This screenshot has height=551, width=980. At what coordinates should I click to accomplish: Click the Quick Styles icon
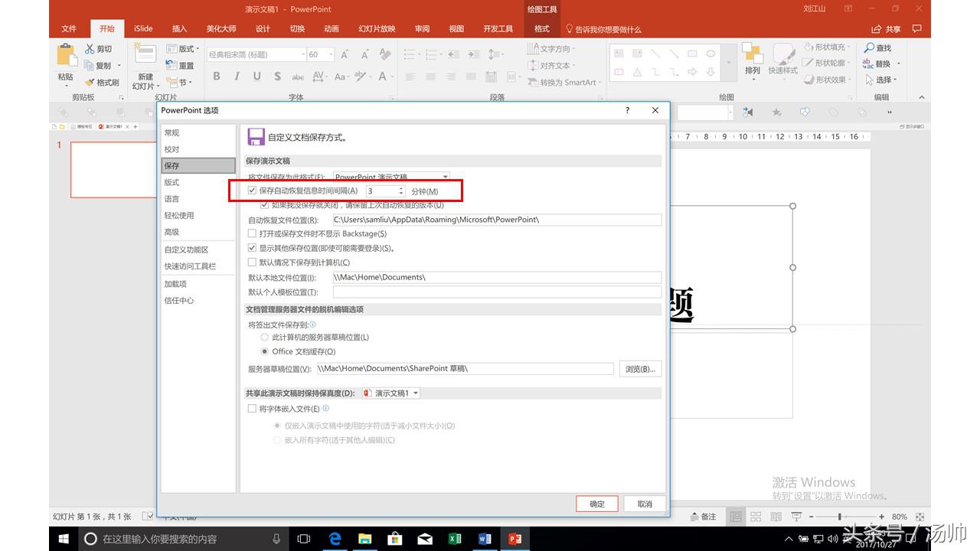783,55
